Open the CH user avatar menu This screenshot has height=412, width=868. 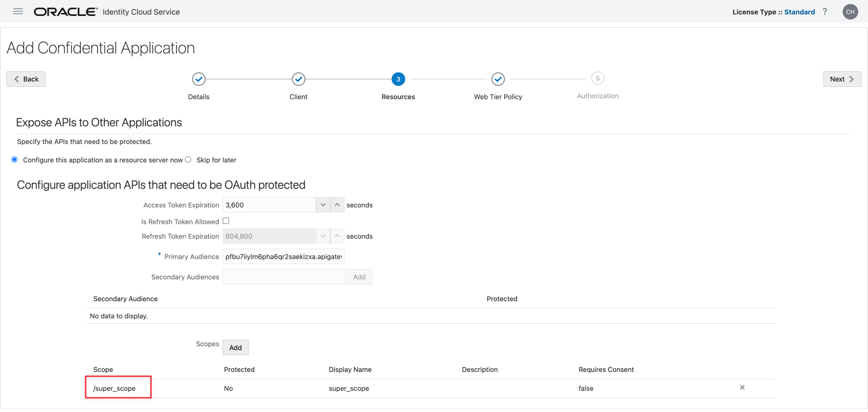[850, 12]
